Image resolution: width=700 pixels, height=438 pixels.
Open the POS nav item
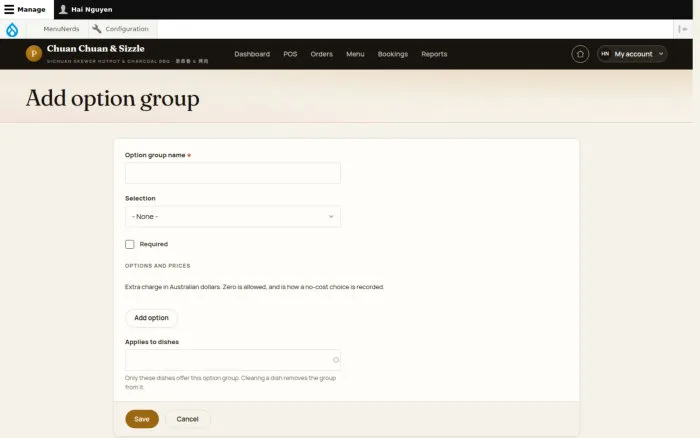point(290,54)
